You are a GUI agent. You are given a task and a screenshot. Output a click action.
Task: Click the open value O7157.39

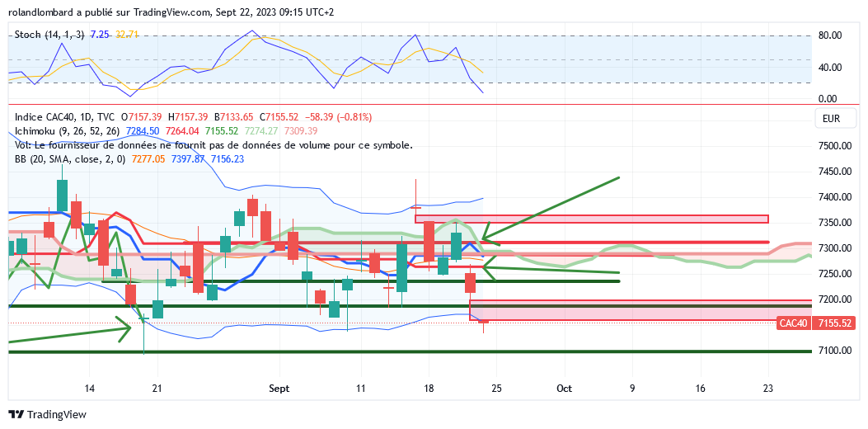click(x=141, y=117)
